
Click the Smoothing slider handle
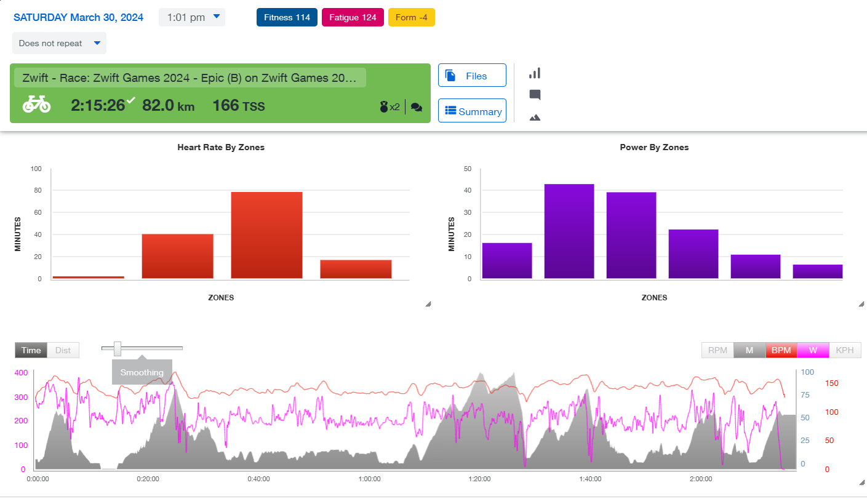click(x=118, y=349)
